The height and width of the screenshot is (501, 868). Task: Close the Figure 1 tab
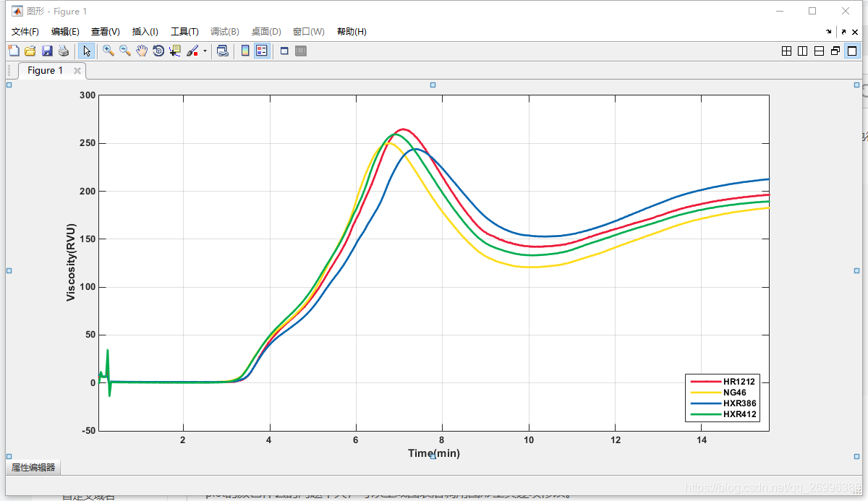click(77, 71)
